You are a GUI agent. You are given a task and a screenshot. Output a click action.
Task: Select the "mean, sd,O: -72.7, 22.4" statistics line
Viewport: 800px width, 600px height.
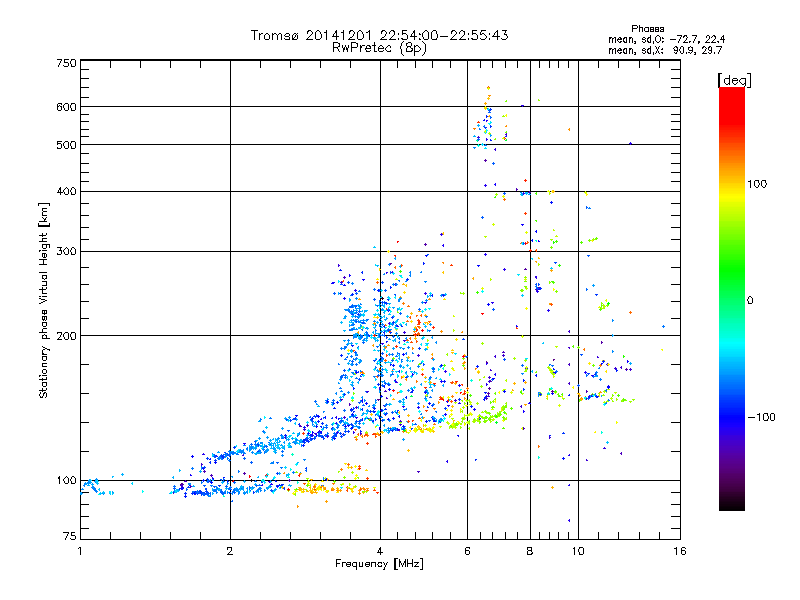[666, 39]
